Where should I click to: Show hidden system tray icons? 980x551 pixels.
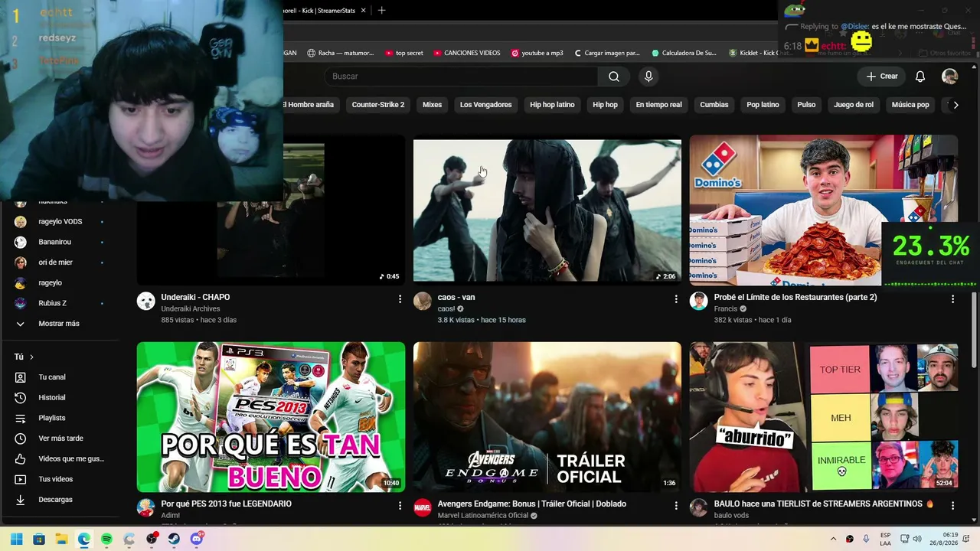pos(834,539)
